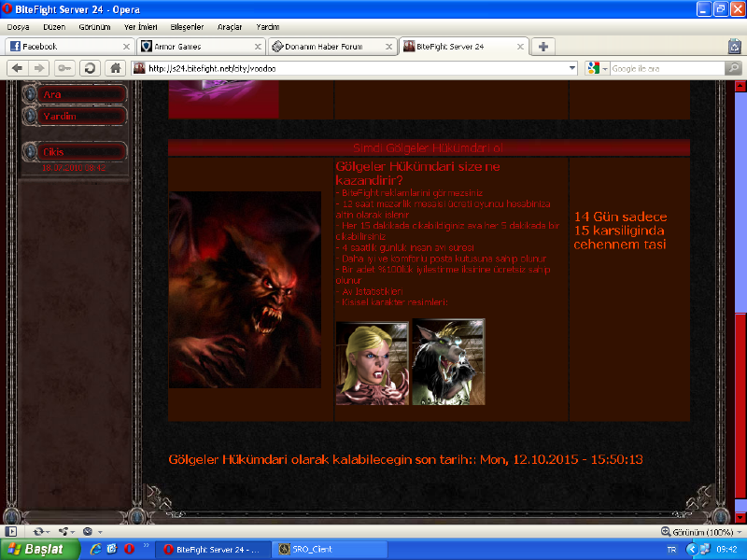Close the Armor Games tab
The width and height of the screenshot is (747, 560).
[x=256, y=46]
